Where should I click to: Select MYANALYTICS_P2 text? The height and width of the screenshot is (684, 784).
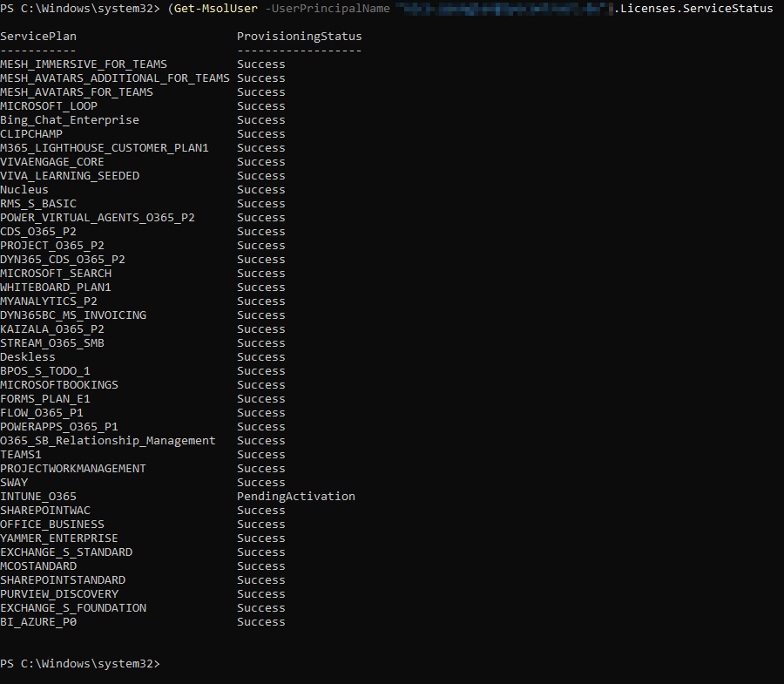pos(49,301)
